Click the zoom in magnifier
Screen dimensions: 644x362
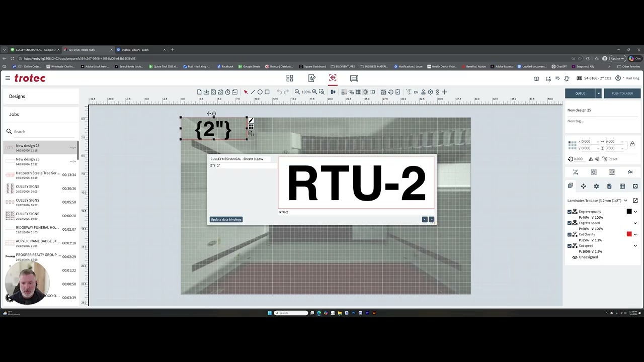tap(314, 92)
